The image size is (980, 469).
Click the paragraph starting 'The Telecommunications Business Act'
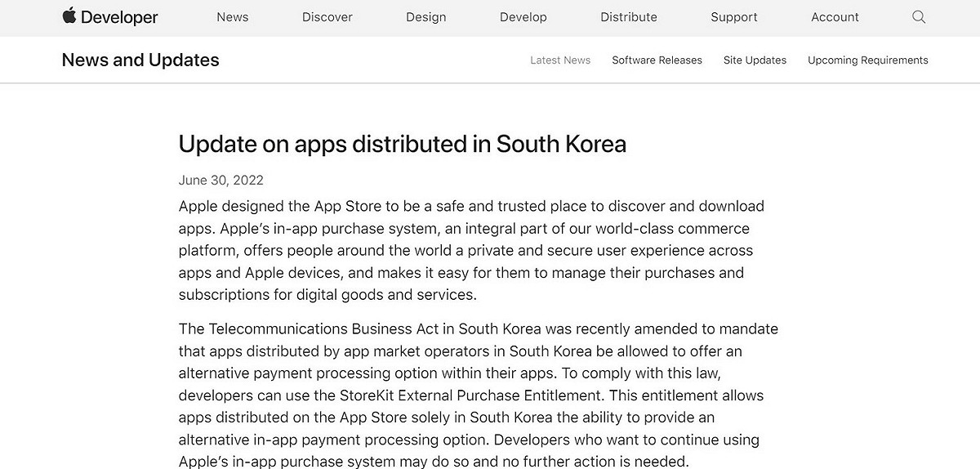click(x=479, y=395)
